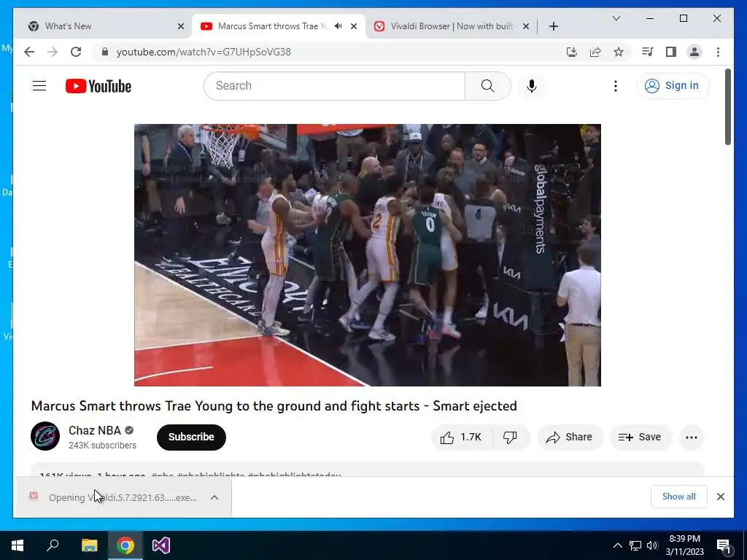
Task: Open the notification center
Action: [724, 545]
